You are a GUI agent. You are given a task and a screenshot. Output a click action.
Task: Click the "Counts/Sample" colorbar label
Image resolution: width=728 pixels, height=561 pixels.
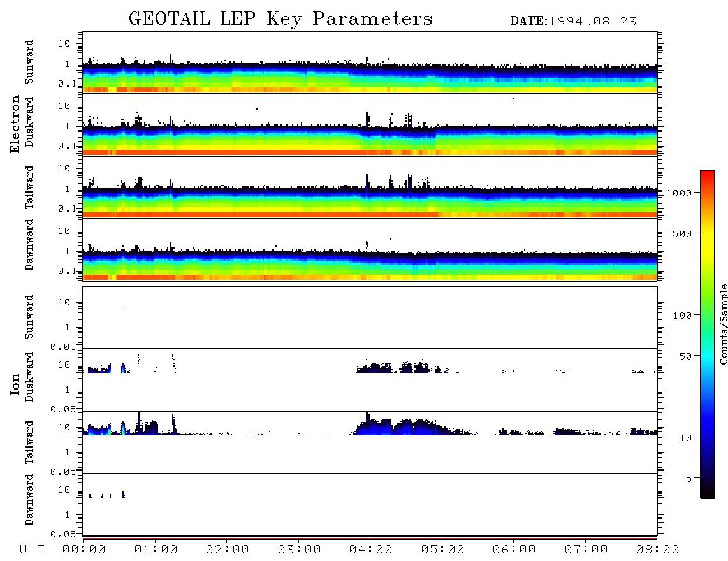(x=723, y=324)
